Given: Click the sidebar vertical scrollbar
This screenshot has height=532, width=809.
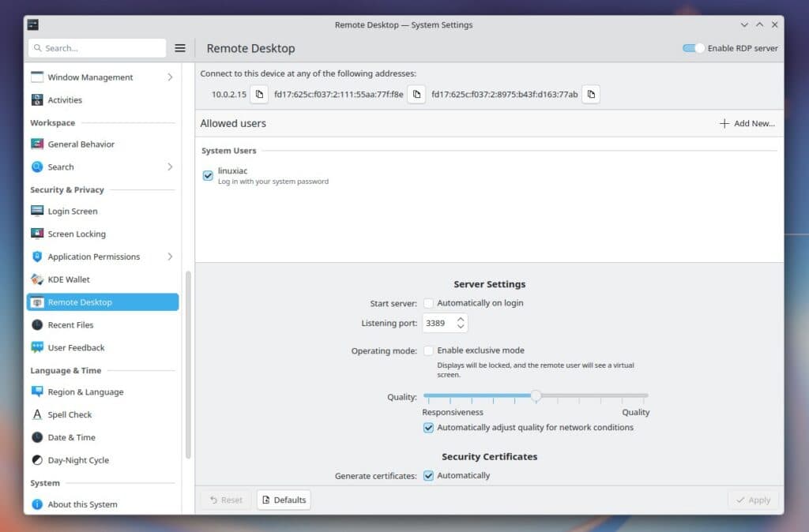Looking at the screenshot, I should click(188, 365).
